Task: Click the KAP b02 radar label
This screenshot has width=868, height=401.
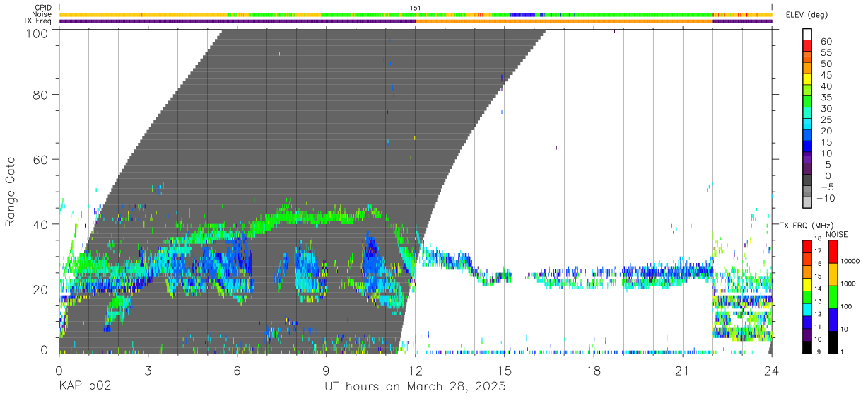Action: tap(85, 387)
